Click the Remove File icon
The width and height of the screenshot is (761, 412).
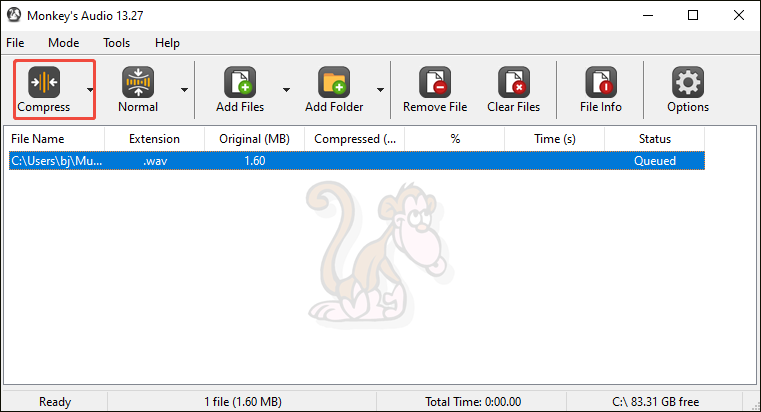coord(435,82)
